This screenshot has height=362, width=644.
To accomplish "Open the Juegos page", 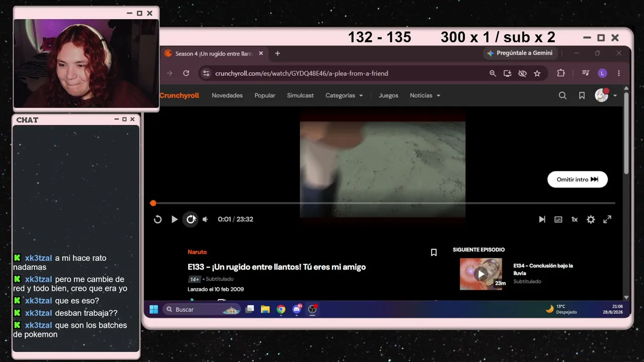I will 388,96.
